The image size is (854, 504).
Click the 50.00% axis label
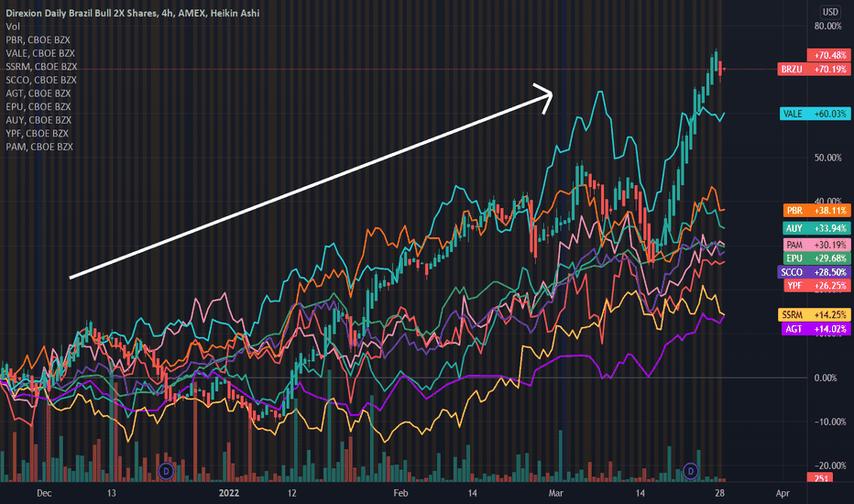827,158
